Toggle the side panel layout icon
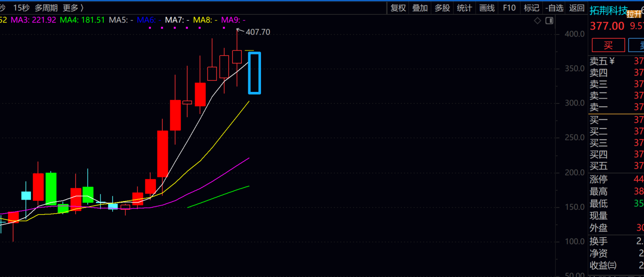This screenshot has height=277, width=644. click(x=549, y=20)
